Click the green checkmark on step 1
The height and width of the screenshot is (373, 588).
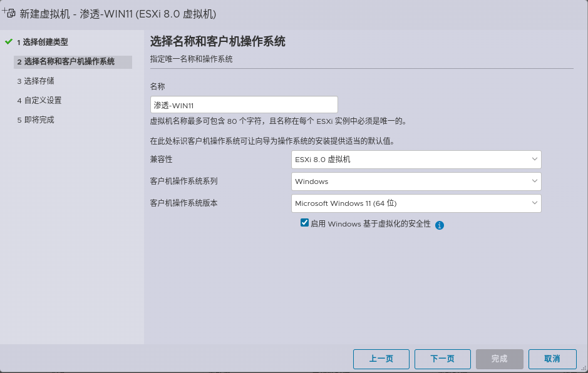(x=9, y=41)
